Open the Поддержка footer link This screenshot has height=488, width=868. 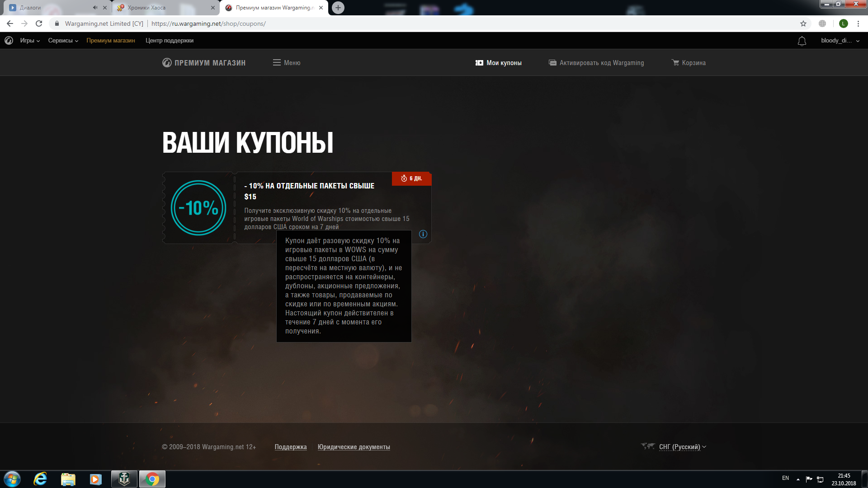pos(291,447)
